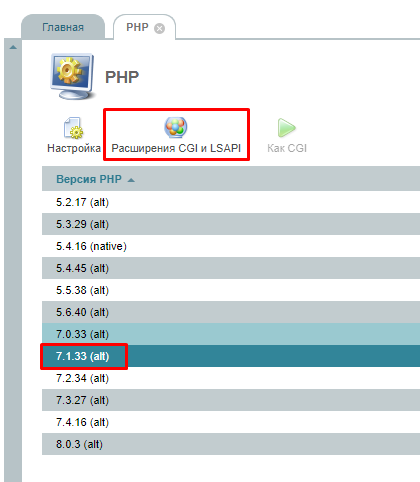Toggle sort arrow next to Версия PHP
Image resolution: width=420 pixels, height=482 pixels.
[x=131, y=180]
